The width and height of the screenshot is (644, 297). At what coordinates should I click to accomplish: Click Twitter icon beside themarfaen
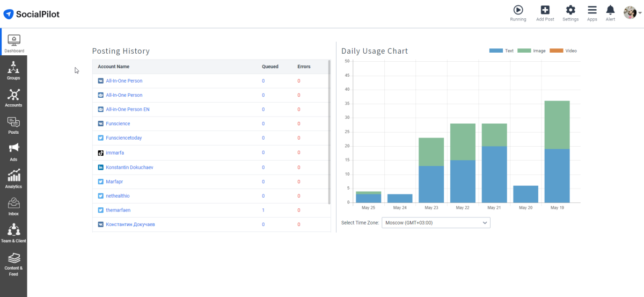point(100,210)
